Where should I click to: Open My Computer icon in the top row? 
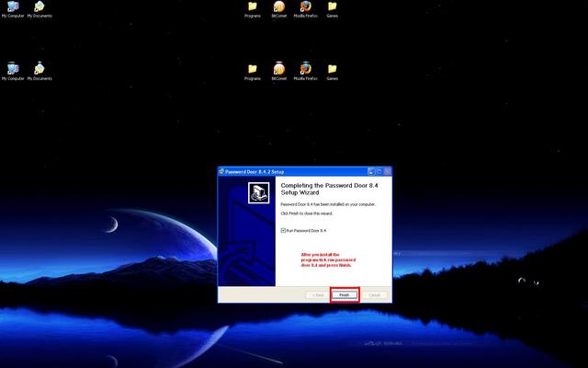[x=13, y=7]
